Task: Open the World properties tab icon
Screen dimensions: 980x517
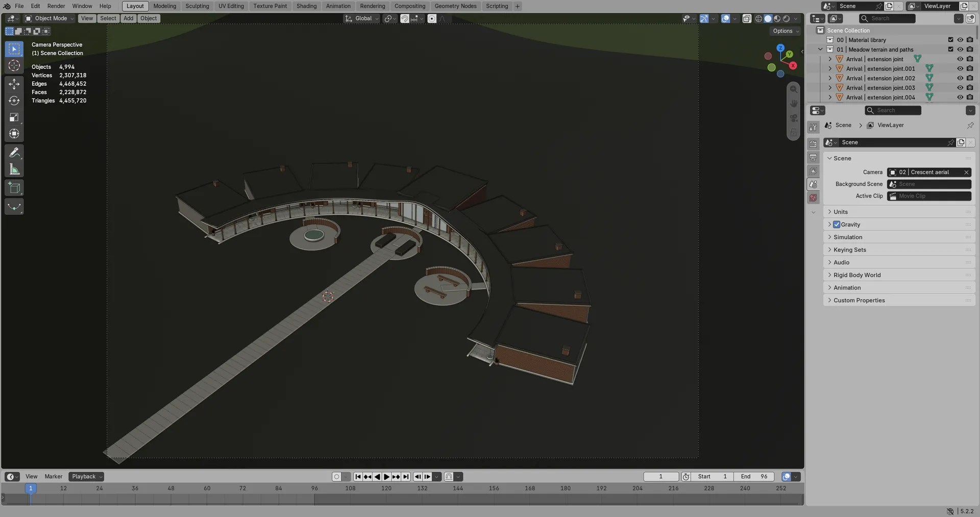Action: point(814,198)
